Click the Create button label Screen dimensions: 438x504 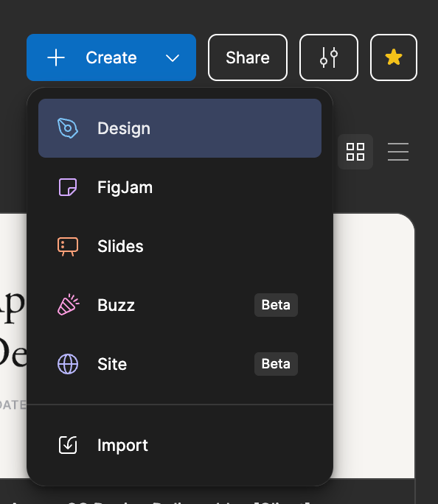point(111,58)
